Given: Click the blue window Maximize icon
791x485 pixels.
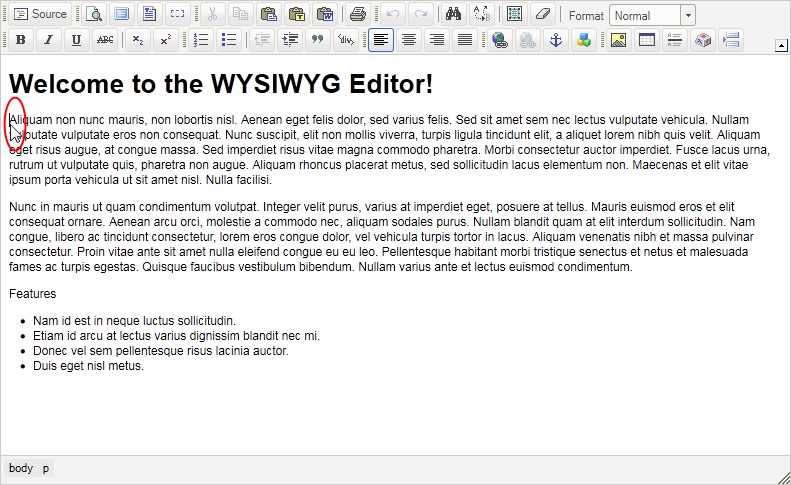Looking at the screenshot, I should pos(122,14).
